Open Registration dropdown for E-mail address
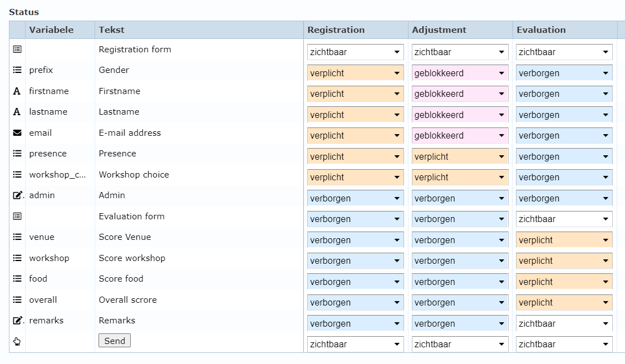 pos(355,136)
